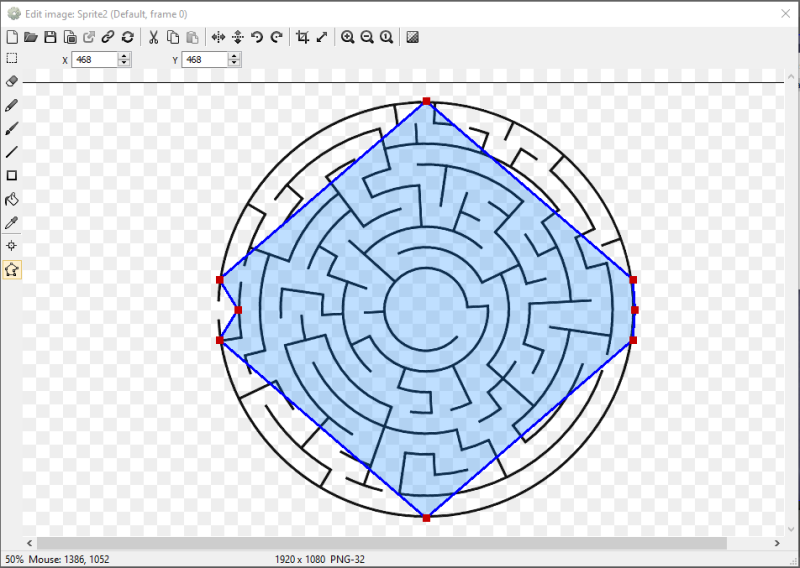The height and width of the screenshot is (568, 800).
Task: Rotate image counter-clockwise
Action: 257,37
